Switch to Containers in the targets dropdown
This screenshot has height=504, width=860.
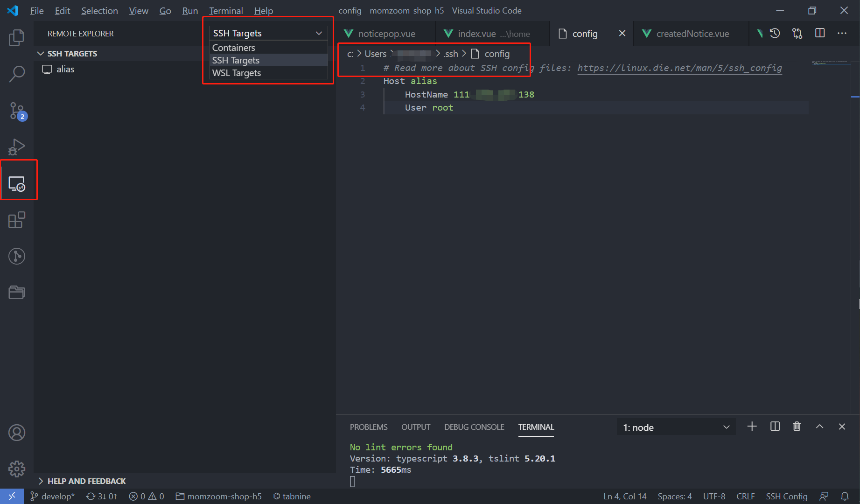(x=233, y=48)
